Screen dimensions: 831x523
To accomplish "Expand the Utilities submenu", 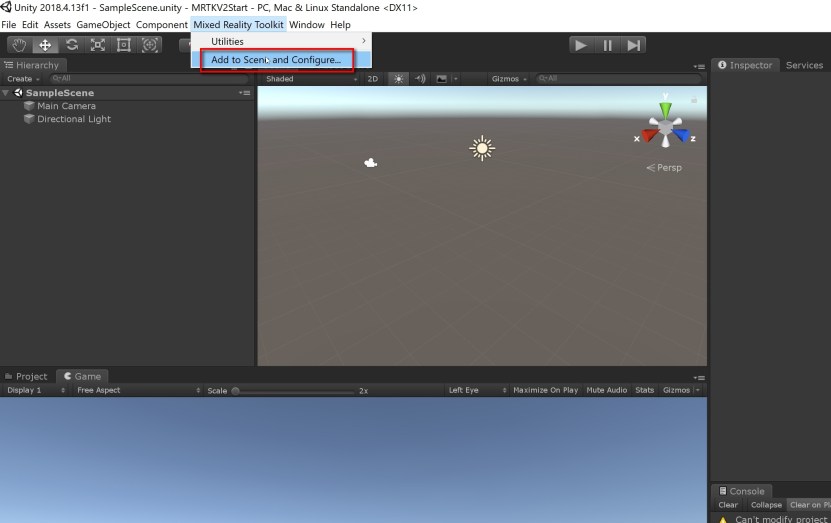I will coord(281,41).
